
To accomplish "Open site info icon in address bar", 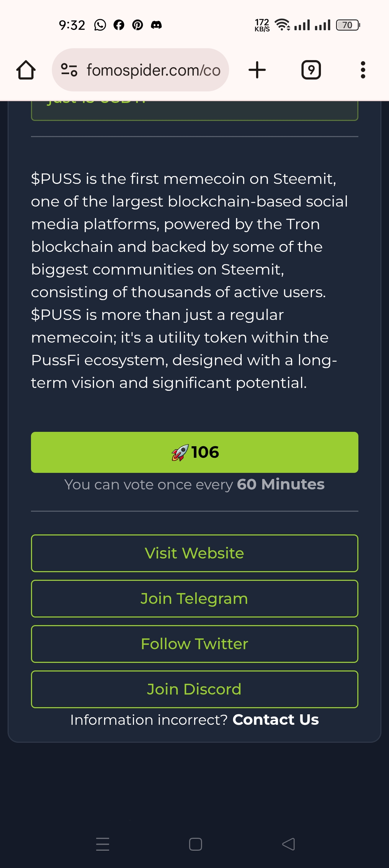I will (x=69, y=70).
